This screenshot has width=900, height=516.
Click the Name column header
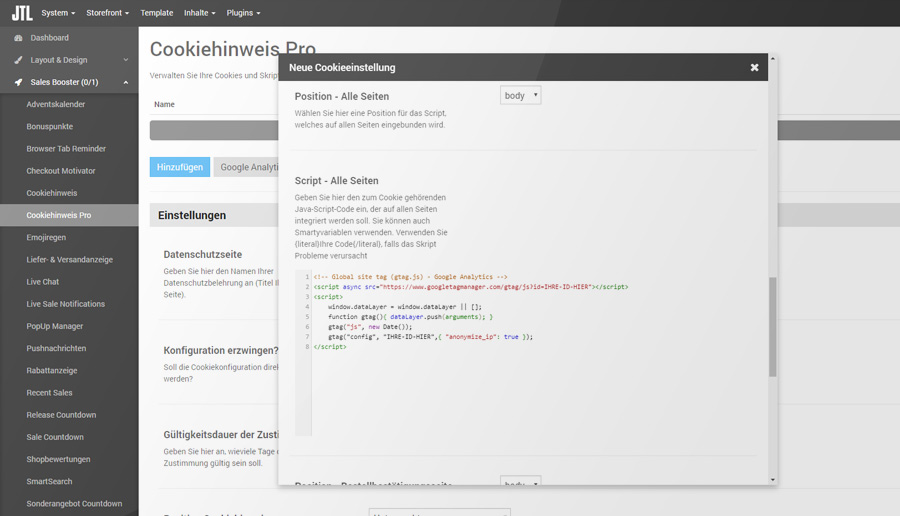tap(164, 104)
